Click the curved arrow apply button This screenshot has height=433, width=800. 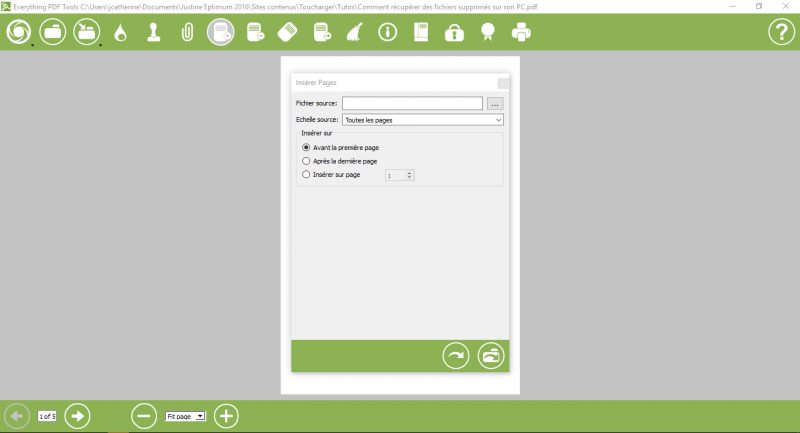coord(456,355)
